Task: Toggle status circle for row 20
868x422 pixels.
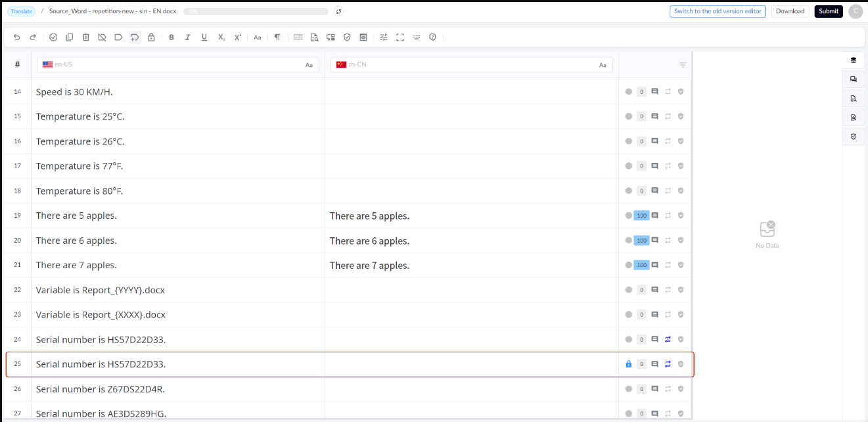Action: coord(629,241)
